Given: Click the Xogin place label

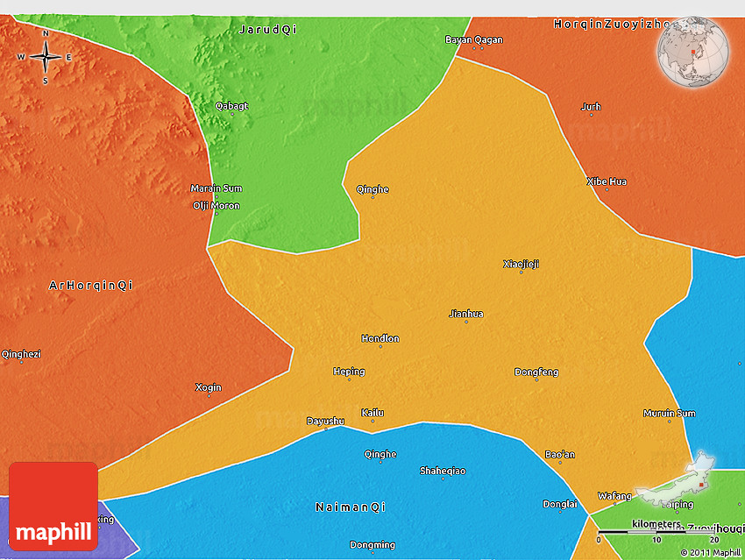Looking at the screenshot, I should tap(209, 387).
